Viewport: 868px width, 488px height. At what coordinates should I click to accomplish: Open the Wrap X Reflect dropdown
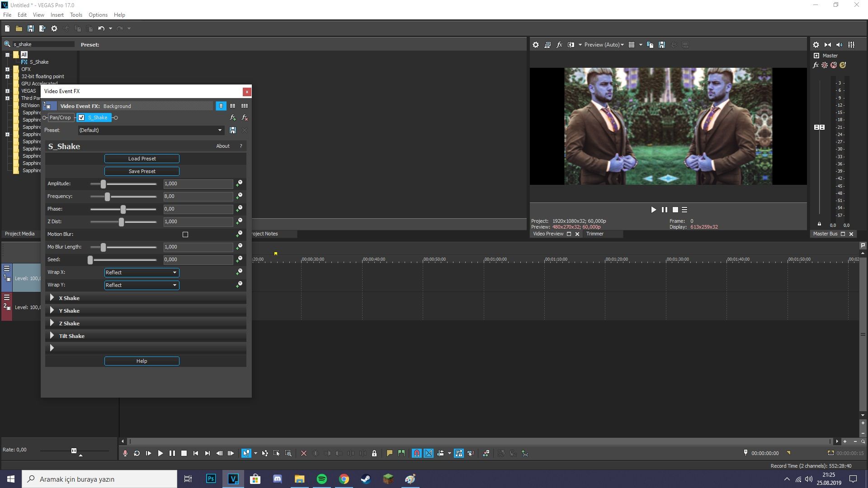coord(142,272)
